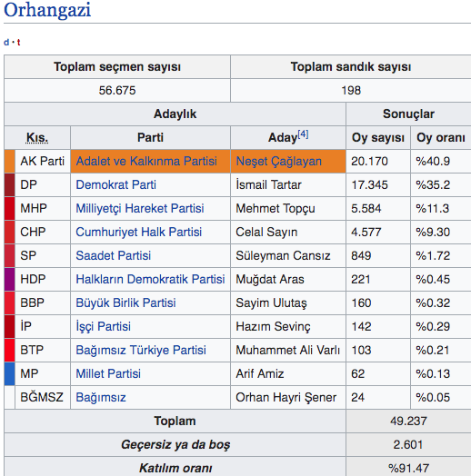Select the 'Toplam sandık sayısı' header
The image size is (471, 476).
[x=351, y=67]
